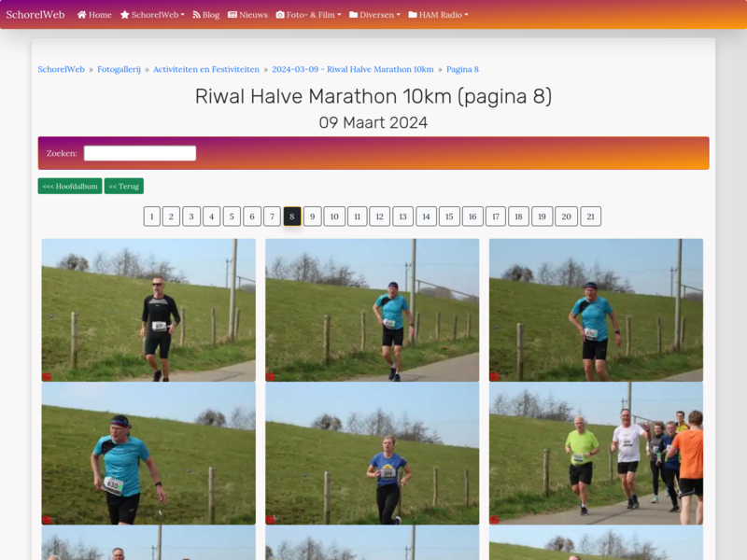Viewport: 747px width, 560px height.
Task: Go to gallery page 7
Action: pyautogui.click(x=272, y=217)
